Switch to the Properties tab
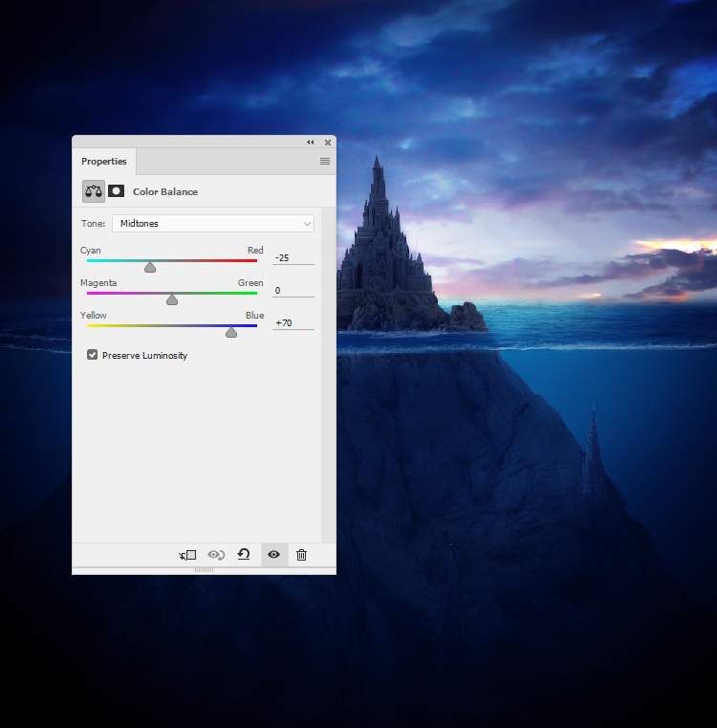 click(104, 161)
